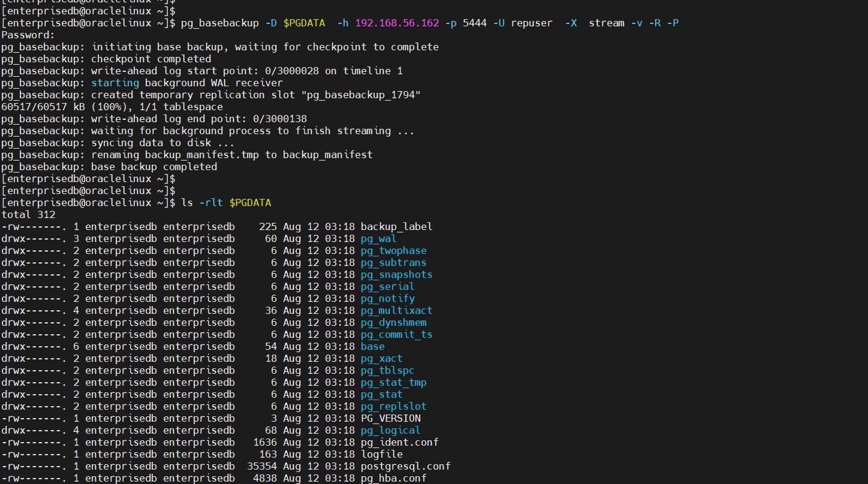Select the $PGDATA variable in the ls command
The image size is (868, 484).
tap(251, 202)
